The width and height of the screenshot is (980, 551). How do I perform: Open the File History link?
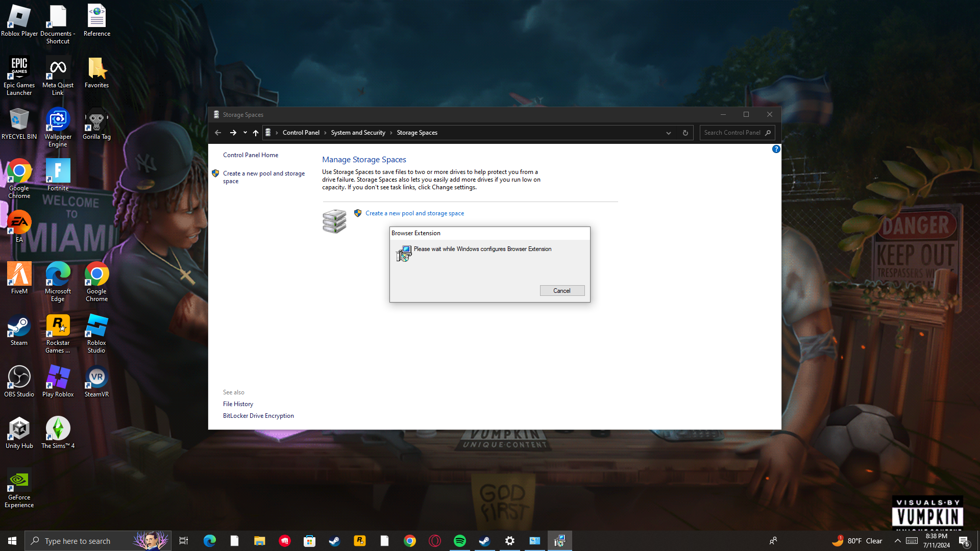(238, 404)
